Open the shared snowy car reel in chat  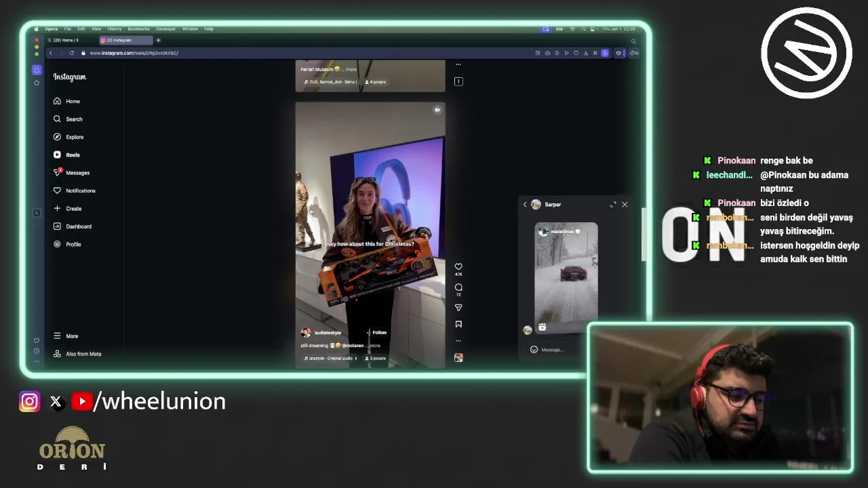566,278
